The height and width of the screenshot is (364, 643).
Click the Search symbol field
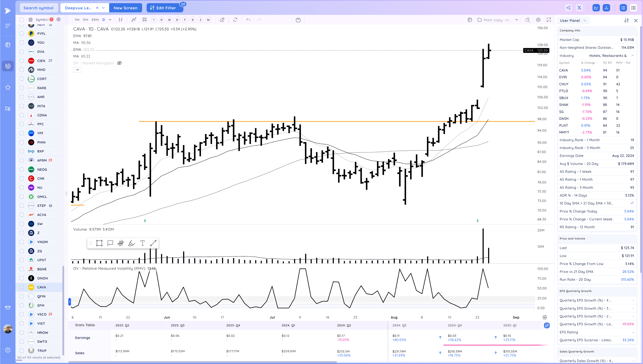pyautogui.click(x=39, y=8)
